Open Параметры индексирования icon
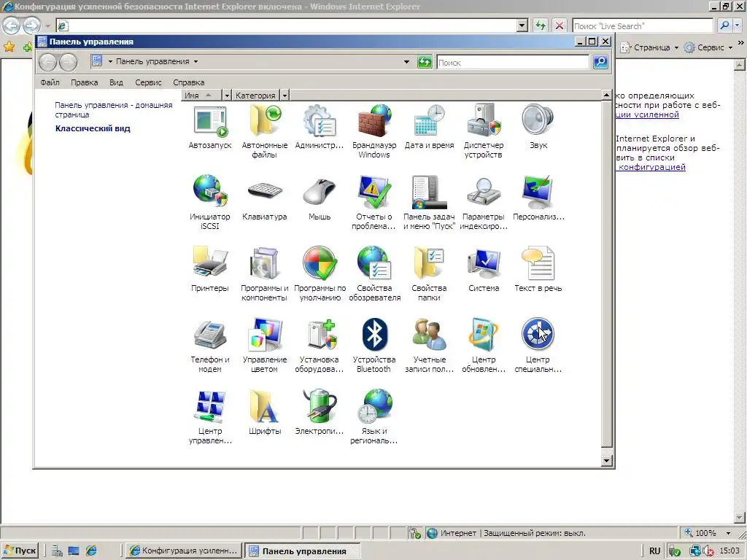The height and width of the screenshot is (560, 747). click(484, 203)
